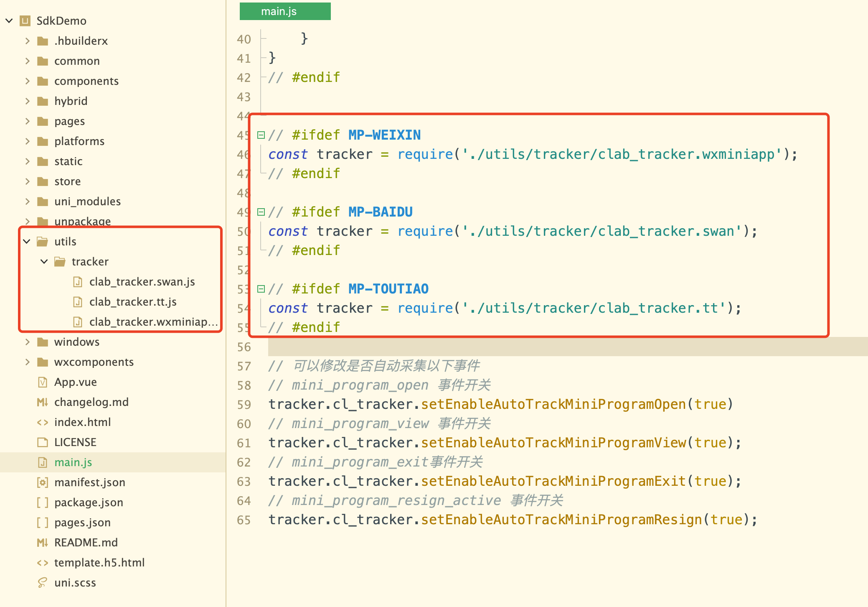The image size is (868, 607).
Task: Collapse the utils folder
Action: [x=27, y=242]
